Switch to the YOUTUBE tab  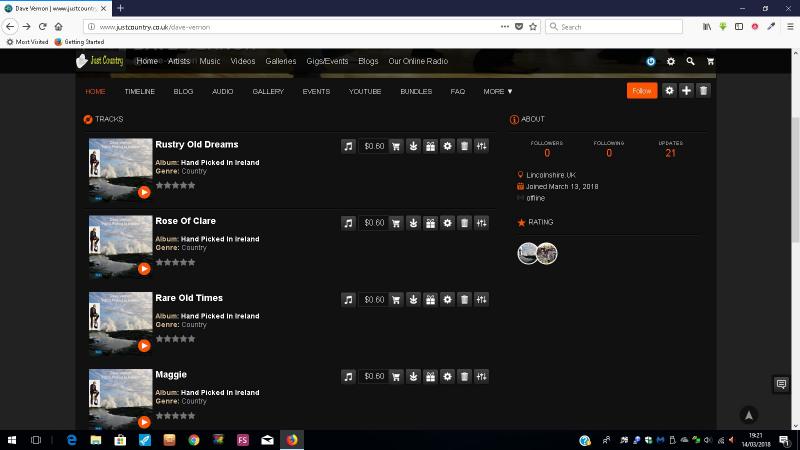pyautogui.click(x=365, y=92)
